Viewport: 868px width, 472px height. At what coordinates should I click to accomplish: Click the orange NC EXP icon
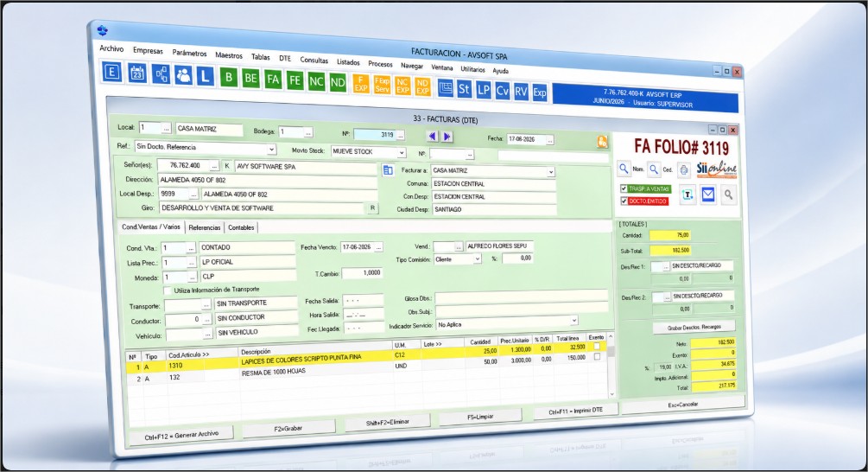click(x=402, y=86)
